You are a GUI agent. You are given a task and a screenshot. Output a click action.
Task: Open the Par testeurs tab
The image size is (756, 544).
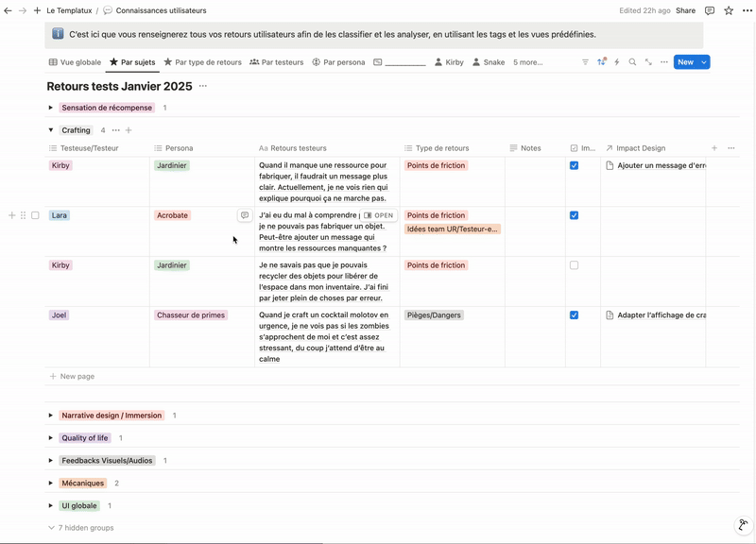[x=277, y=62]
